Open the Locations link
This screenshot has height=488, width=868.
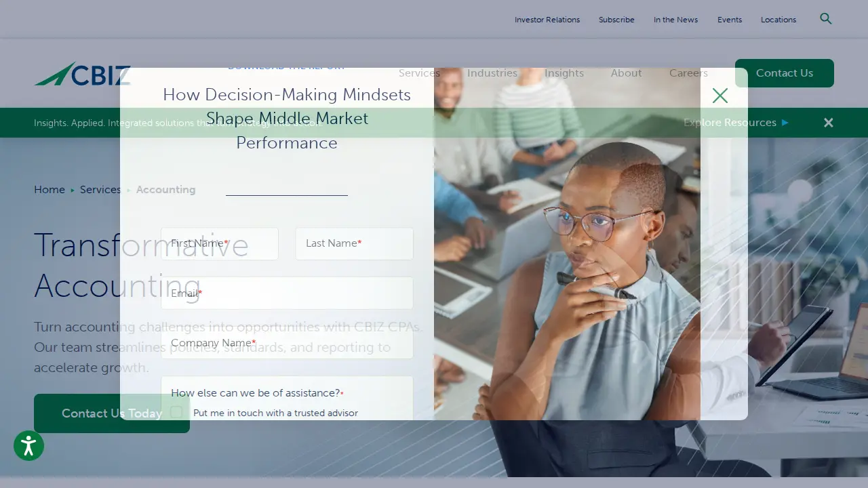point(778,20)
